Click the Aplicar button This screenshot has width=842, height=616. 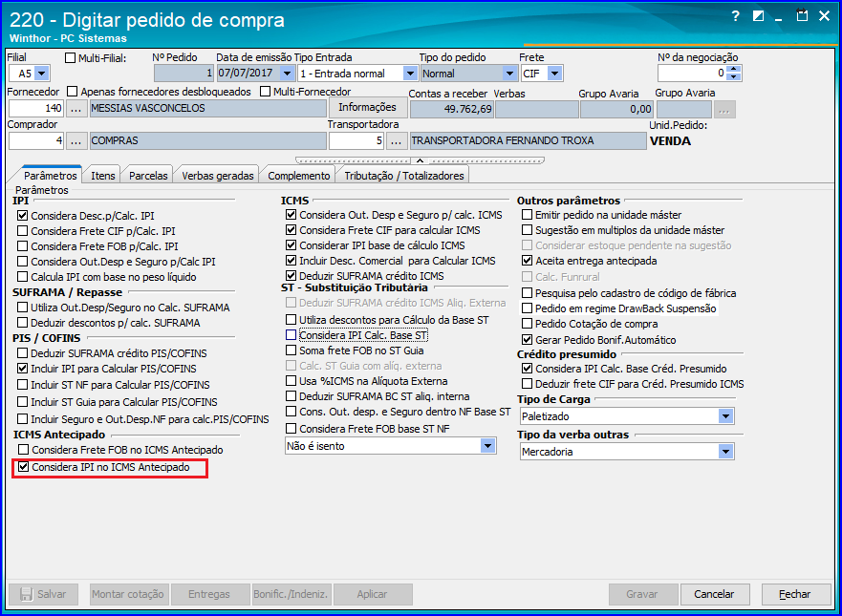pos(372,594)
